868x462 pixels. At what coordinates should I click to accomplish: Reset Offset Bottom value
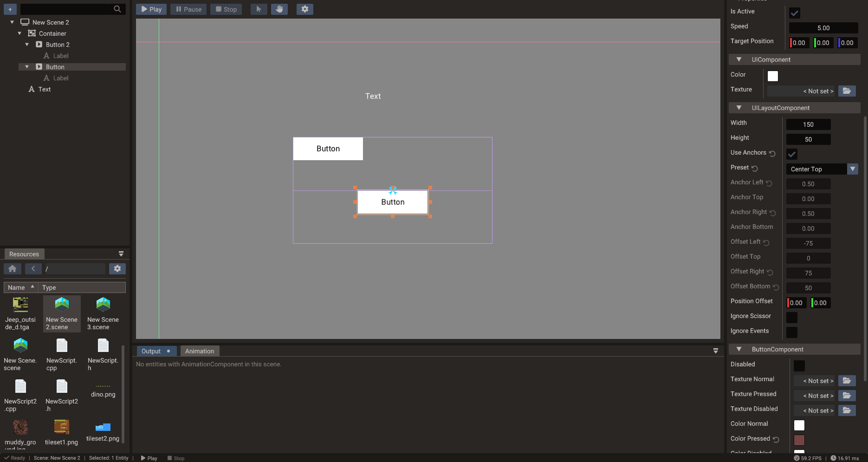point(776,287)
